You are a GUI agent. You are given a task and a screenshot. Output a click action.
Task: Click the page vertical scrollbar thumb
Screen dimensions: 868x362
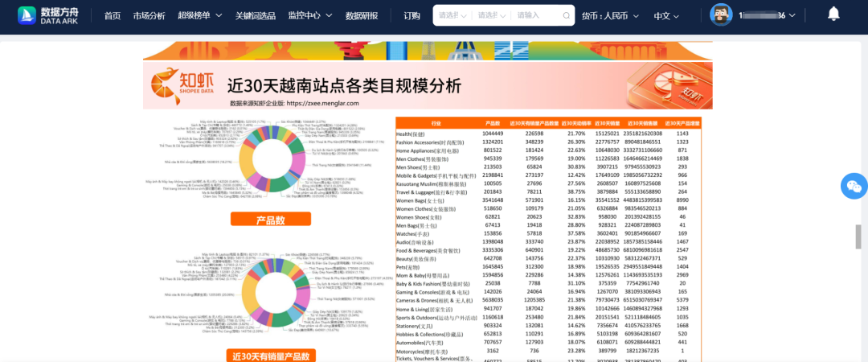(x=858, y=237)
